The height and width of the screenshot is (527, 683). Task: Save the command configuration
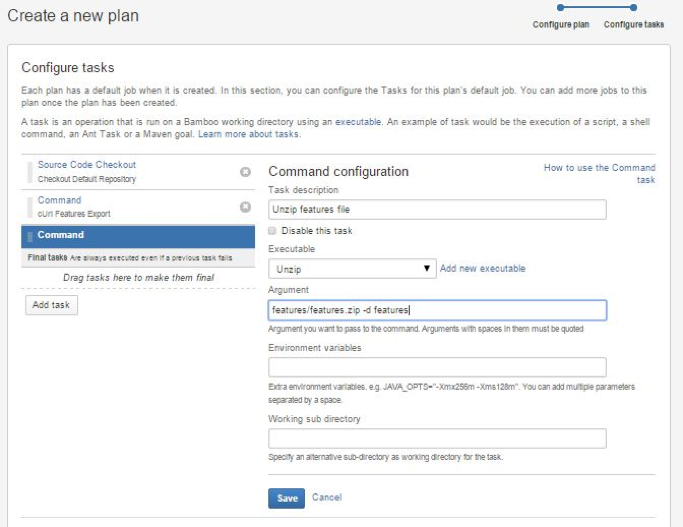tap(287, 498)
